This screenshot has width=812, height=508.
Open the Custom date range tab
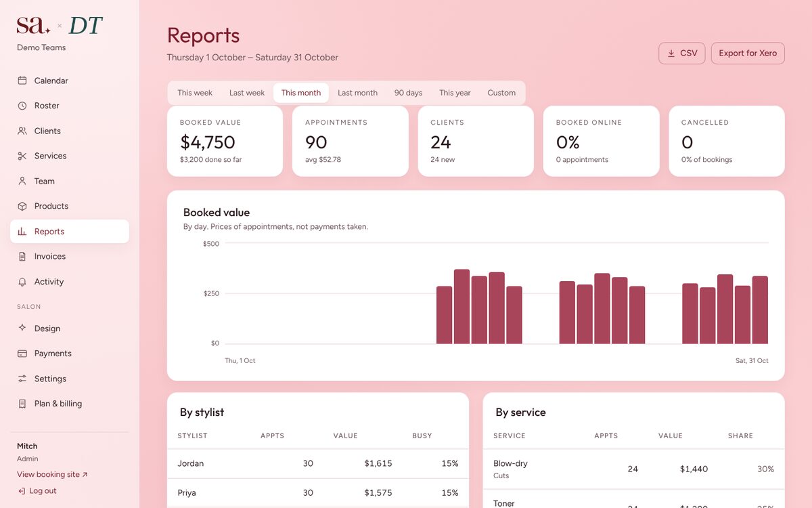point(501,93)
